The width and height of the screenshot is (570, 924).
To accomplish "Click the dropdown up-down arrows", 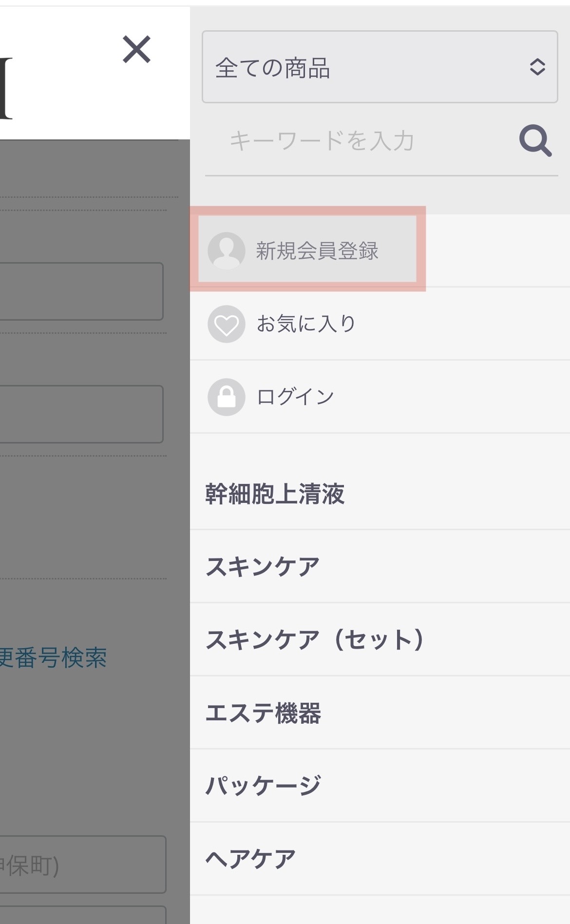I will (x=537, y=67).
